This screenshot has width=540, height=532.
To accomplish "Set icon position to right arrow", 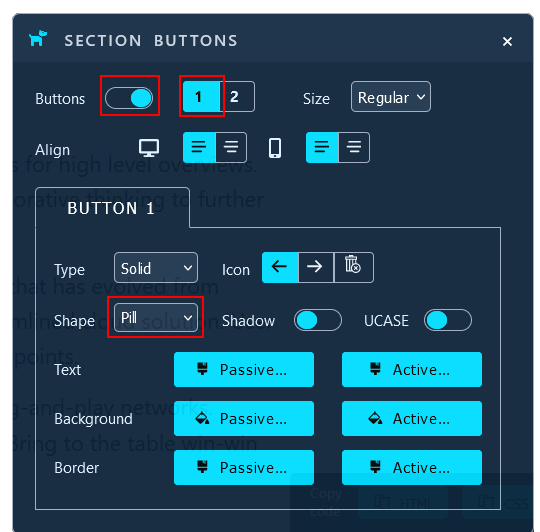I will pyautogui.click(x=316, y=267).
